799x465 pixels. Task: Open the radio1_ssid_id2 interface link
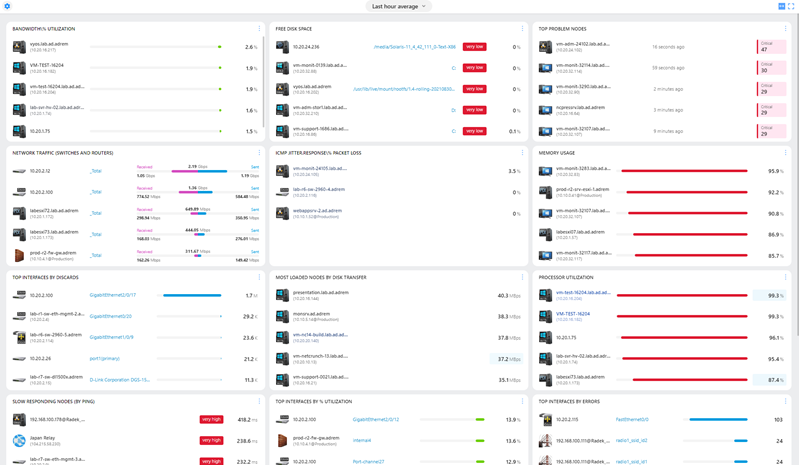[x=631, y=441]
